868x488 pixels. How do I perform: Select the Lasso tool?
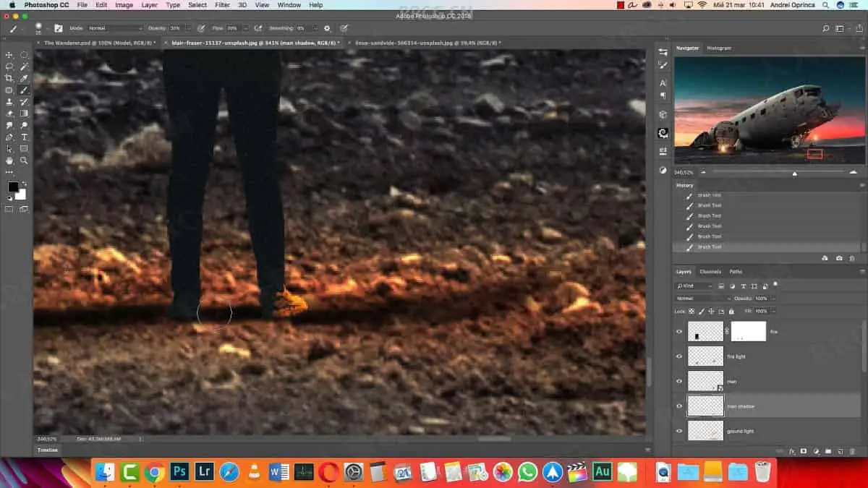[x=9, y=67]
